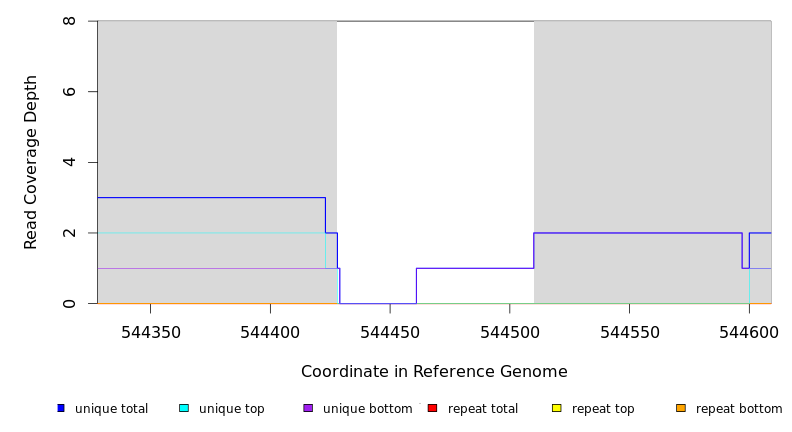
Task: Select the "unique top" legend label
Action: [231, 409]
